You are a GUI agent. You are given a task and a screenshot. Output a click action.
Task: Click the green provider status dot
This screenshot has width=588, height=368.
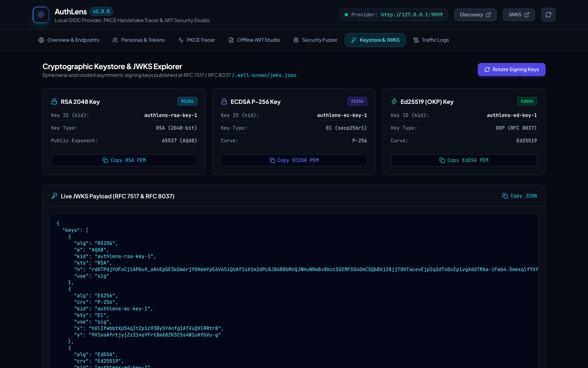[346, 15]
